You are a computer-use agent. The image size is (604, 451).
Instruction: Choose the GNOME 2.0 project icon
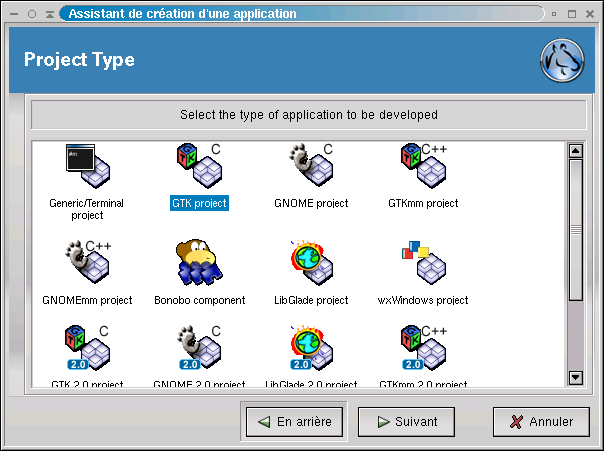click(x=199, y=349)
